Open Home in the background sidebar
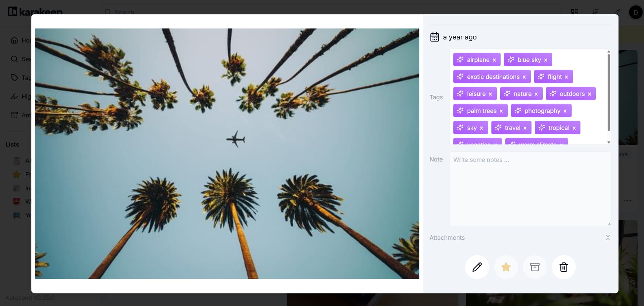 point(20,40)
